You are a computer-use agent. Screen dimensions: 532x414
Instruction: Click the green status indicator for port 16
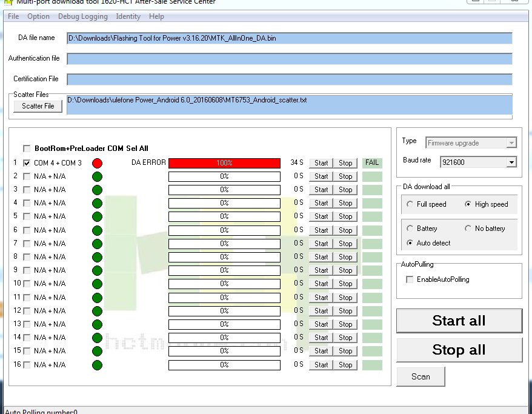[97, 365]
